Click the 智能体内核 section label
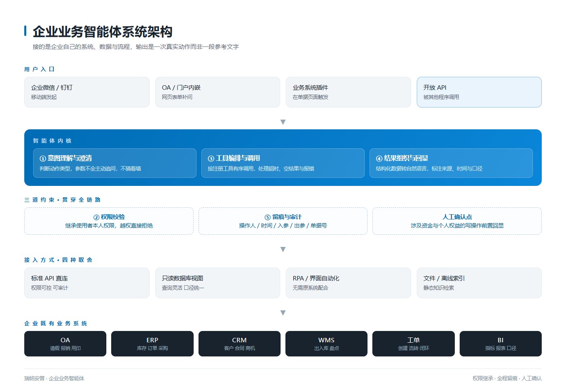The width and height of the screenshot is (566, 392). [x=52, y=141]
